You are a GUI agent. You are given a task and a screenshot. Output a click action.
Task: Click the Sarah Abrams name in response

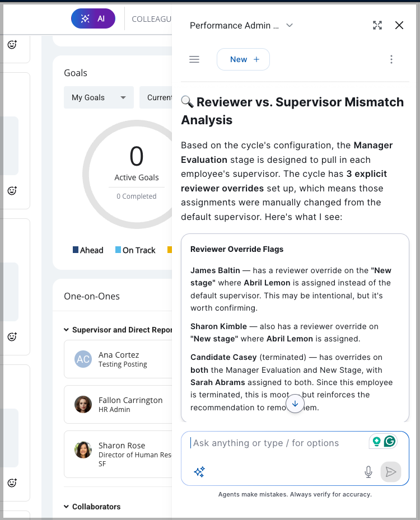(x=218, y=383)
